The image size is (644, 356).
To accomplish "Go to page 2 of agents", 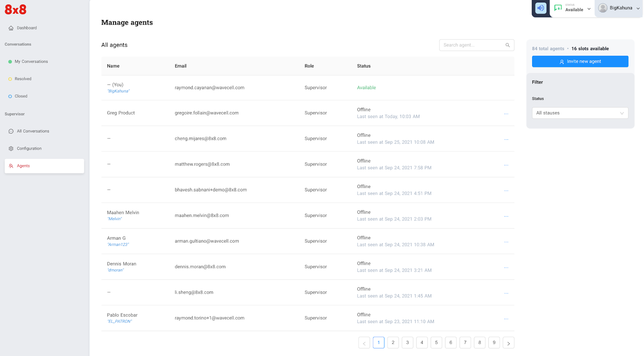I will (393, 343).
